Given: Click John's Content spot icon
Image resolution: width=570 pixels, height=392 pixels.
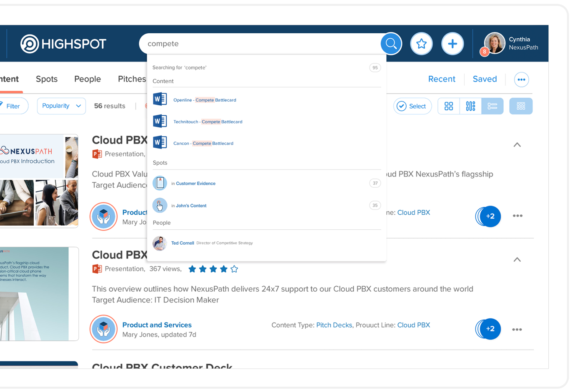Looking at the screenshot, I should tap(160, 205).
